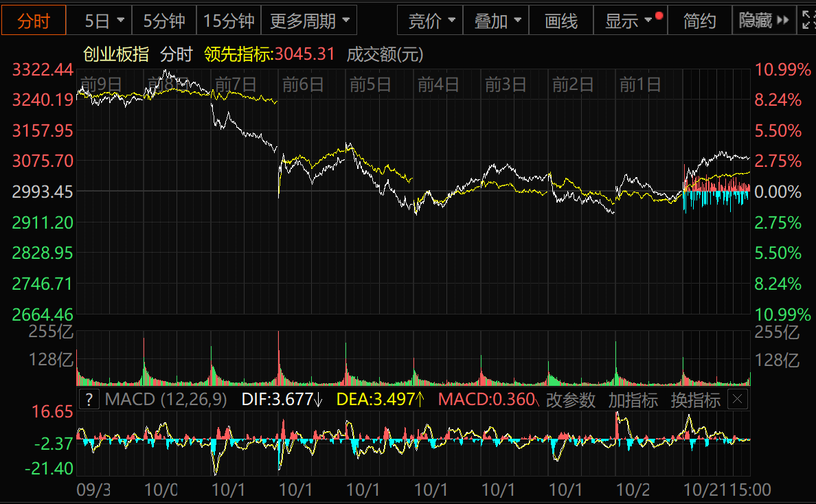Viewport: 816px width, 504px height.
Task: Click the 成交额(元) turnover label
Action: click(385, 54)
